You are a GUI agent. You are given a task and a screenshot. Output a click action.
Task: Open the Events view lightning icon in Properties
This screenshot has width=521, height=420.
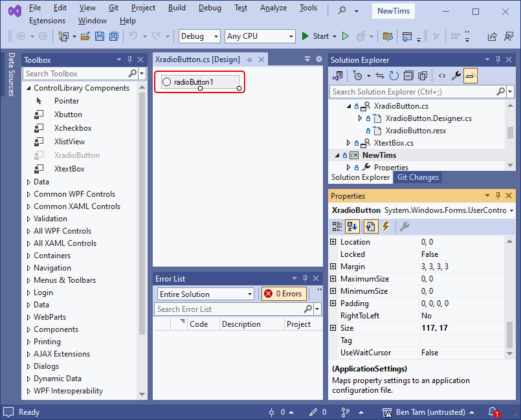(x=386, y=226)
